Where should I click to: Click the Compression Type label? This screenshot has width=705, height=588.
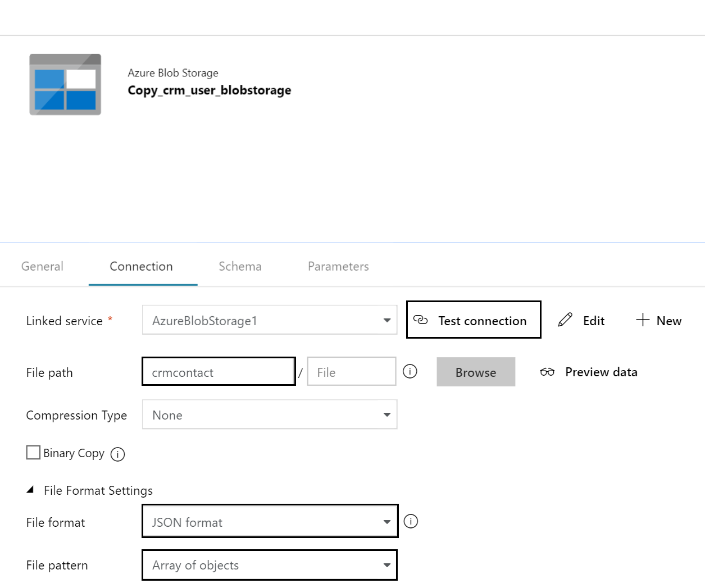tap(76, 415)
